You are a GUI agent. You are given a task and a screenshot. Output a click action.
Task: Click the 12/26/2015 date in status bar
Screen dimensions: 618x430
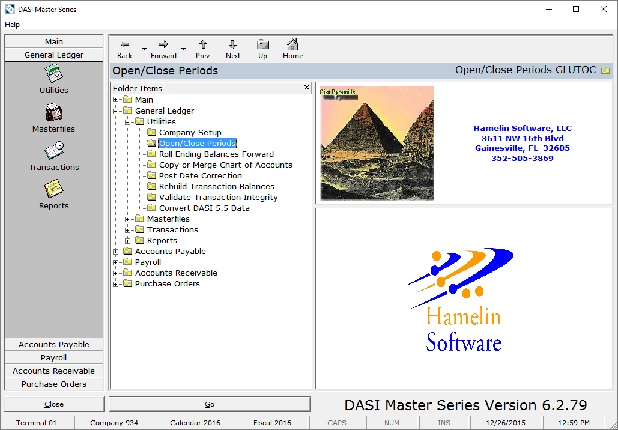506,423
